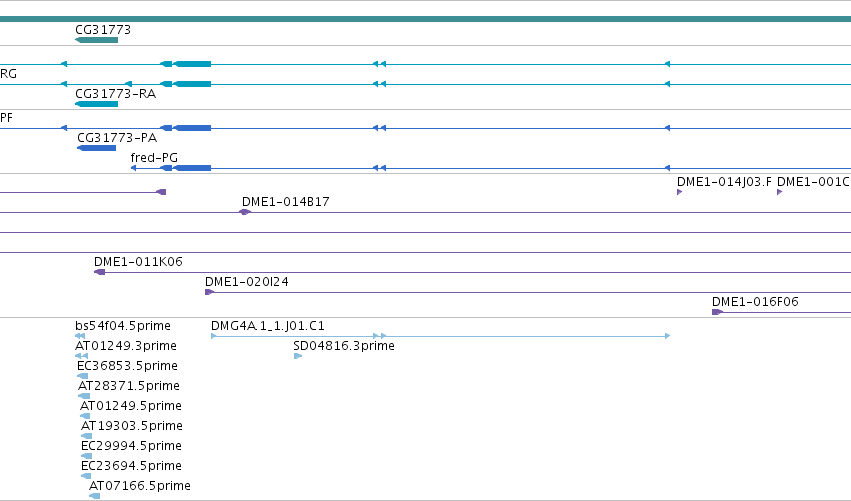
Task: Click the DME1-014J03.F label
Action: point(724,182)
